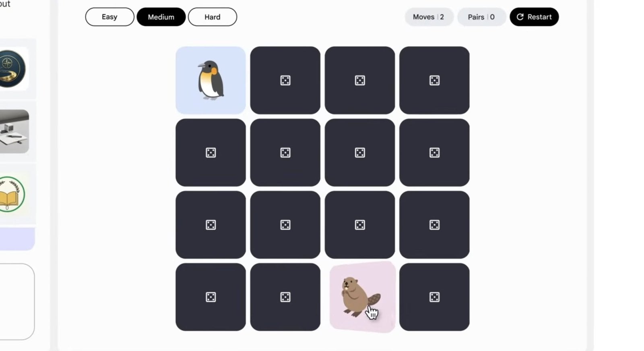Flip the face-down card directly above the beaver

360,224
